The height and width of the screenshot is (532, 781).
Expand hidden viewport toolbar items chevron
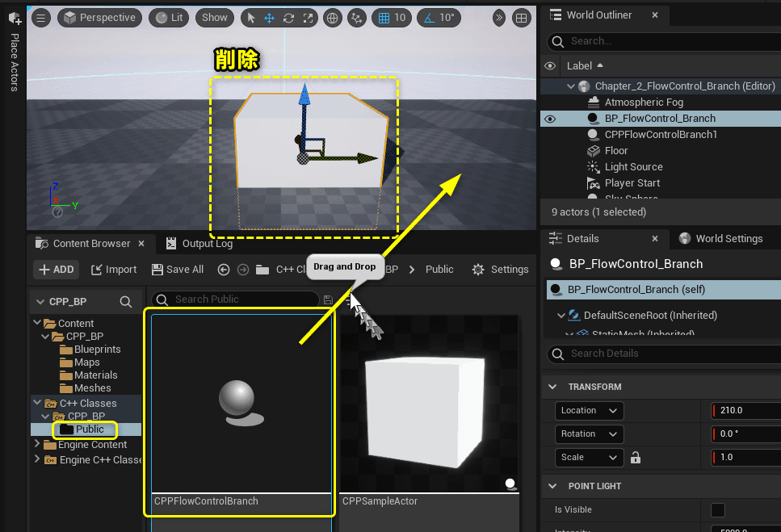click(x=498, y=19)
